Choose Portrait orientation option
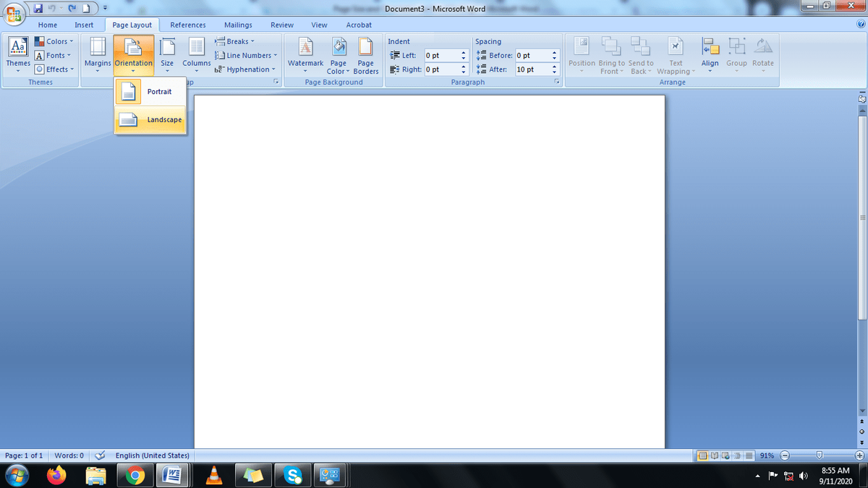This screenshot has width=868, height=488. tap(150, 92)
